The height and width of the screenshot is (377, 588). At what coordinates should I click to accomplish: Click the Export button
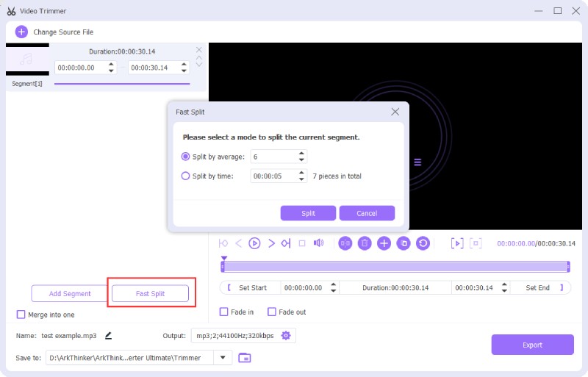(x=532, y=345)
